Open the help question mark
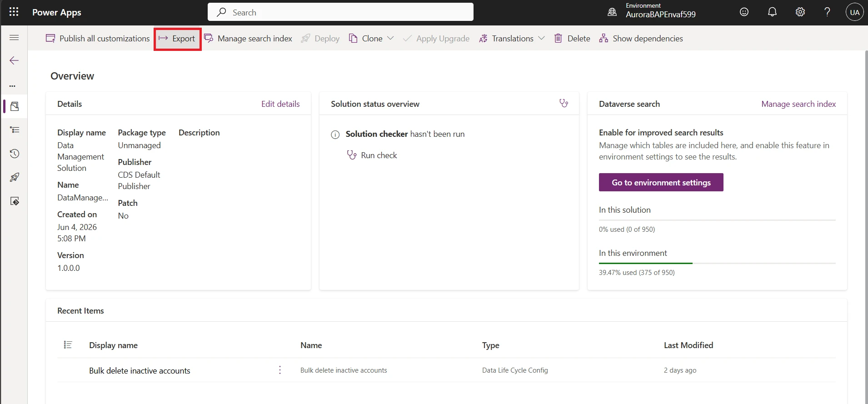The height and width of the screenshot is (404, 868). (x=828, y=12)
